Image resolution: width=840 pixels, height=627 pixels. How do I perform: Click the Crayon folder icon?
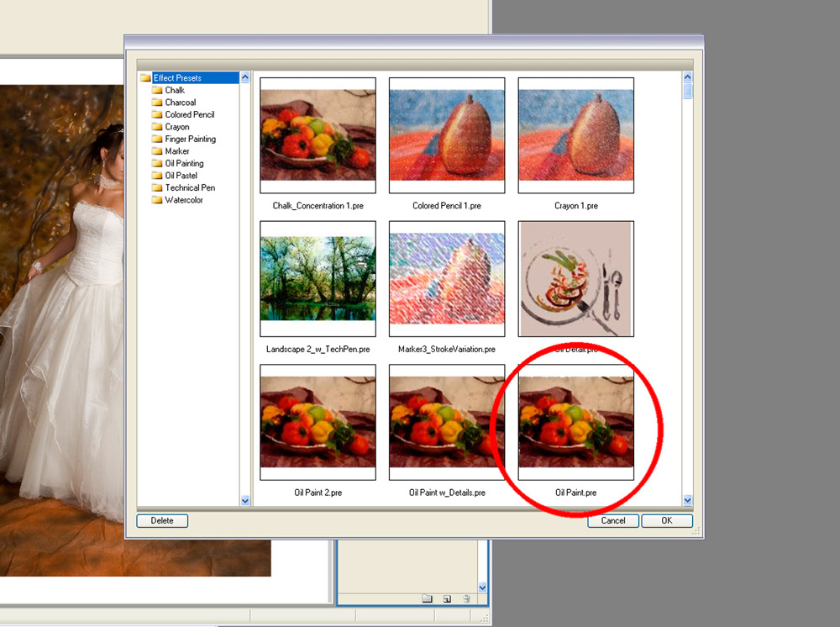(157, 127)
